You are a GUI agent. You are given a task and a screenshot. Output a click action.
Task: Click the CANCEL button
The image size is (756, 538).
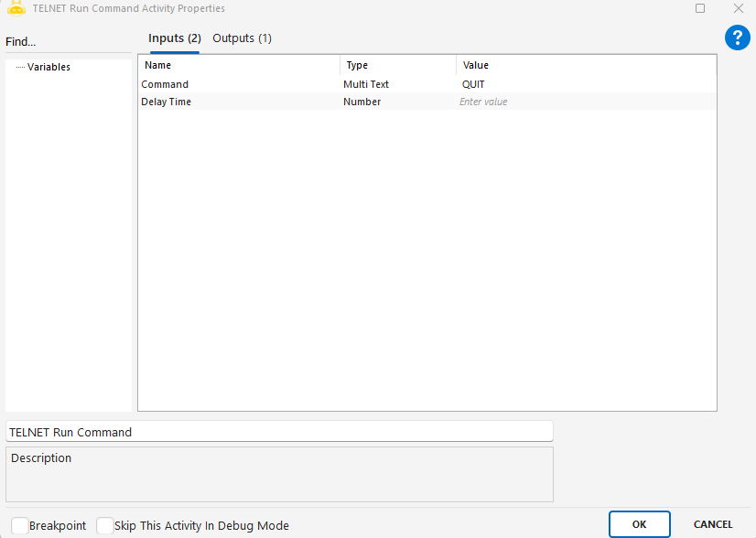[712, 524]
